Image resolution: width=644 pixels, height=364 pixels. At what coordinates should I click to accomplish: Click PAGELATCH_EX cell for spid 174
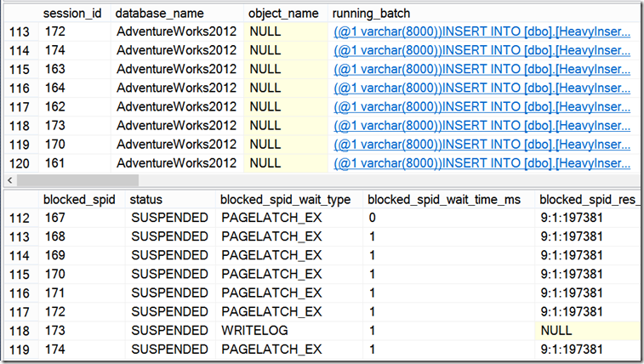pyautogui.click(x=289, y=350)
